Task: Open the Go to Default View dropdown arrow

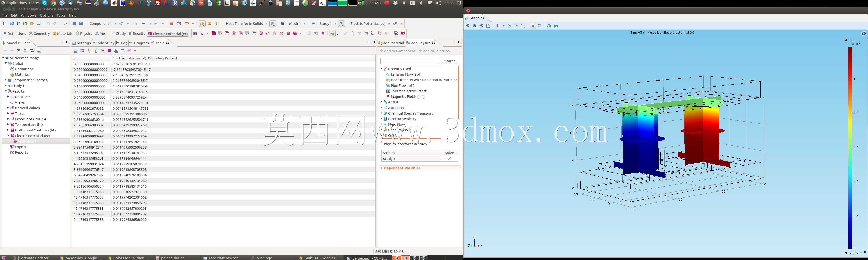Action: 504,26
